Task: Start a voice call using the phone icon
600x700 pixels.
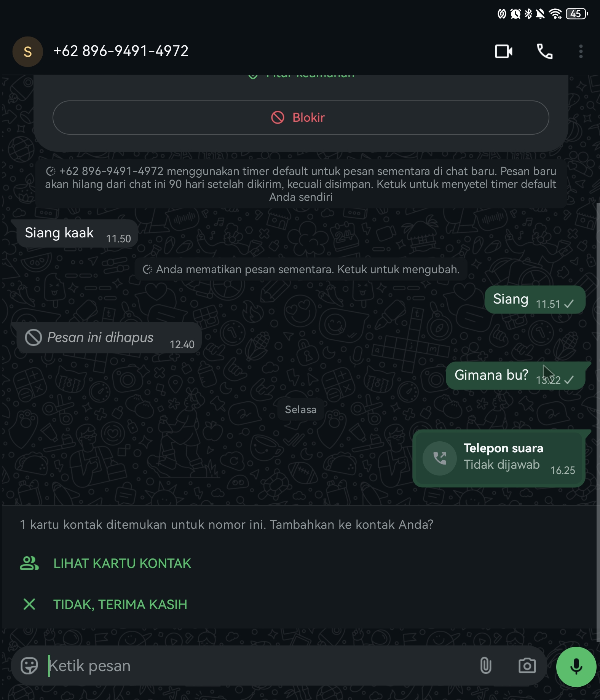Action: pos(544,51)
